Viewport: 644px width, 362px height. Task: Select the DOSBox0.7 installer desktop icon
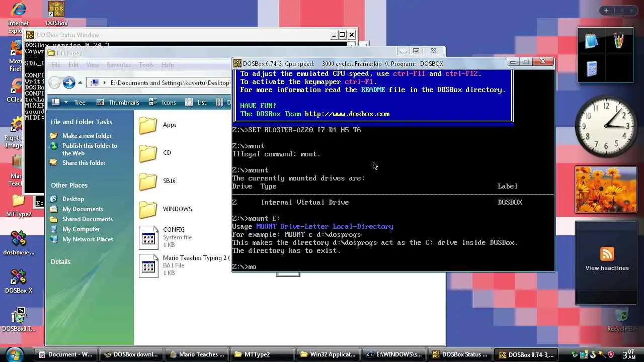point(19,320)
